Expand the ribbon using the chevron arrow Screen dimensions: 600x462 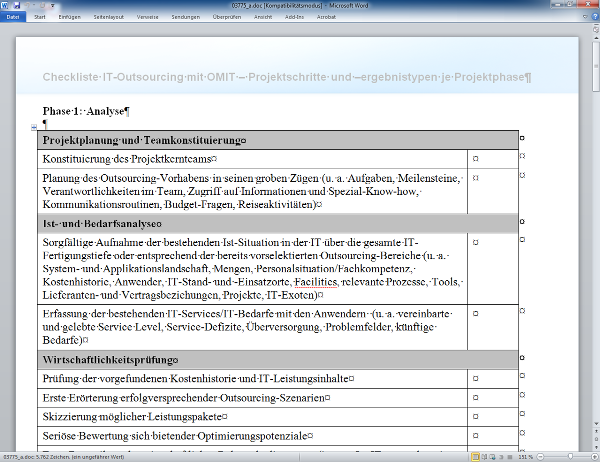[x=583, y=17]
